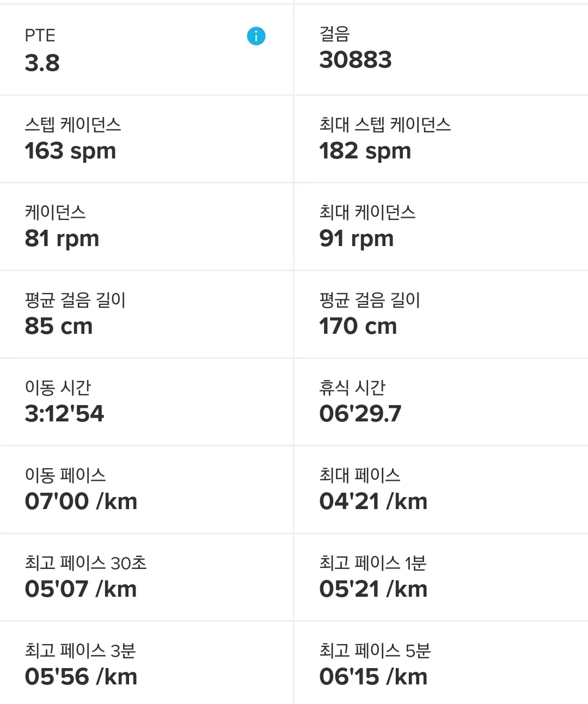Tap the PTE value 3.8
The width and height of the screenshot is (588, 704).
click(x=42, y=63)
